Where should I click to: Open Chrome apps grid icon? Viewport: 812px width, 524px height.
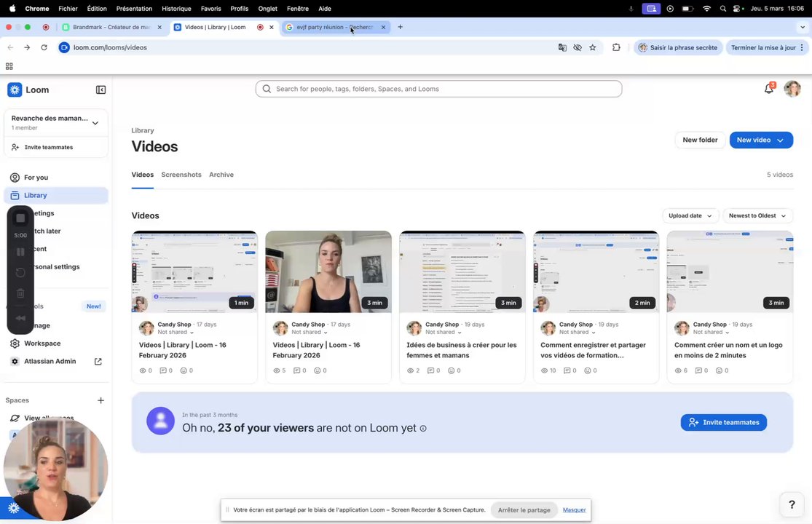(9, 66)
